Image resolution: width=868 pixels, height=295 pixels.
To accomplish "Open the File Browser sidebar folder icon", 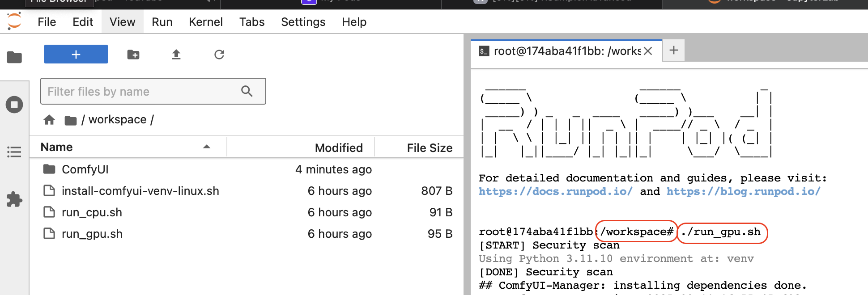I will (x=14, y=57).
